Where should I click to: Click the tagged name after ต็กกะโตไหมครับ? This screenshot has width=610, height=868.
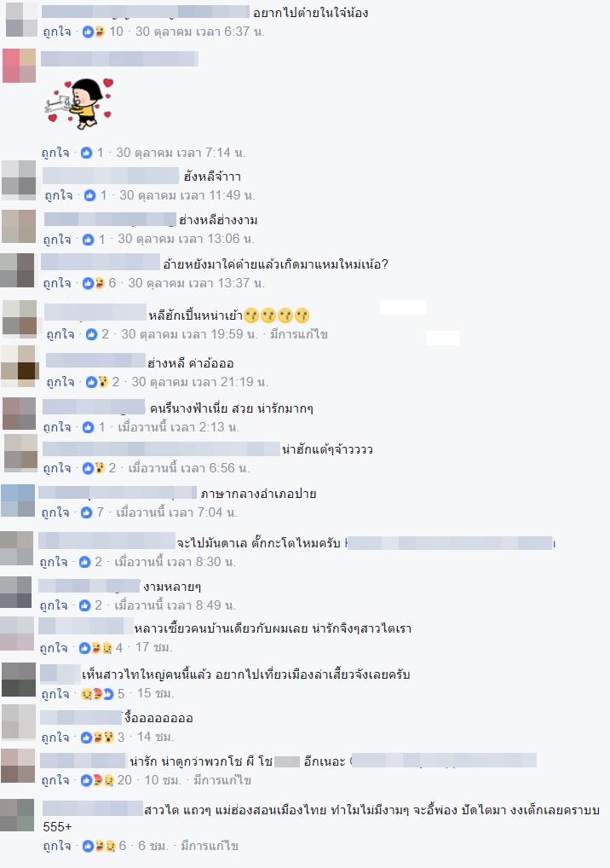pos(450,543)
